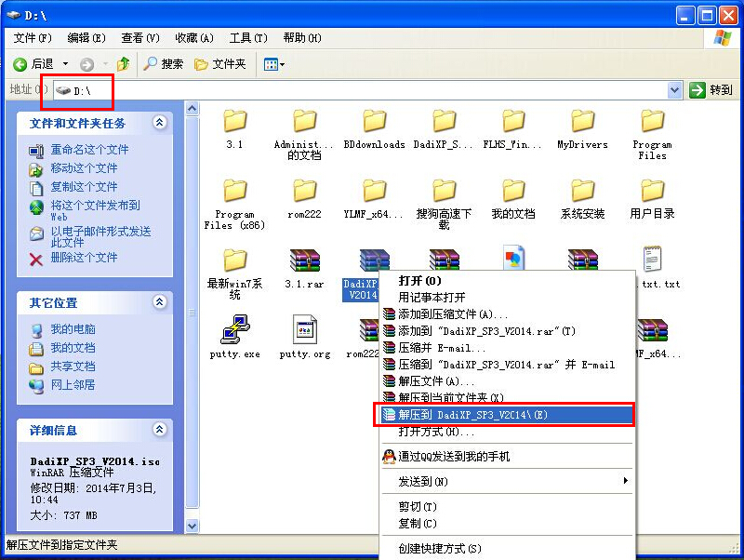Image resolution: width=744 pixels, height=560 pixels.
Task: Click the greyed-out forward arrow button
Action: [86, 64]
